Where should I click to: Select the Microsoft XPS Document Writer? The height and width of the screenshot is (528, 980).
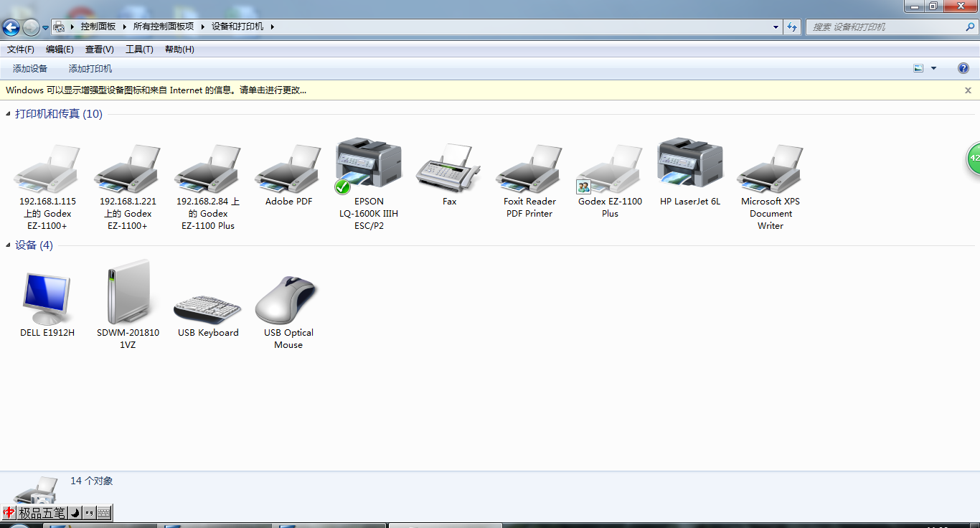click(771, 169)
